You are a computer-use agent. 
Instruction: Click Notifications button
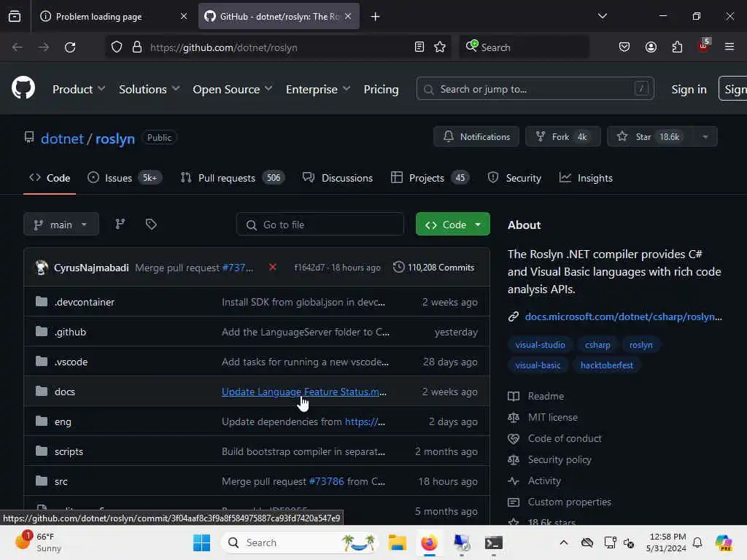(x=476, y=136)
